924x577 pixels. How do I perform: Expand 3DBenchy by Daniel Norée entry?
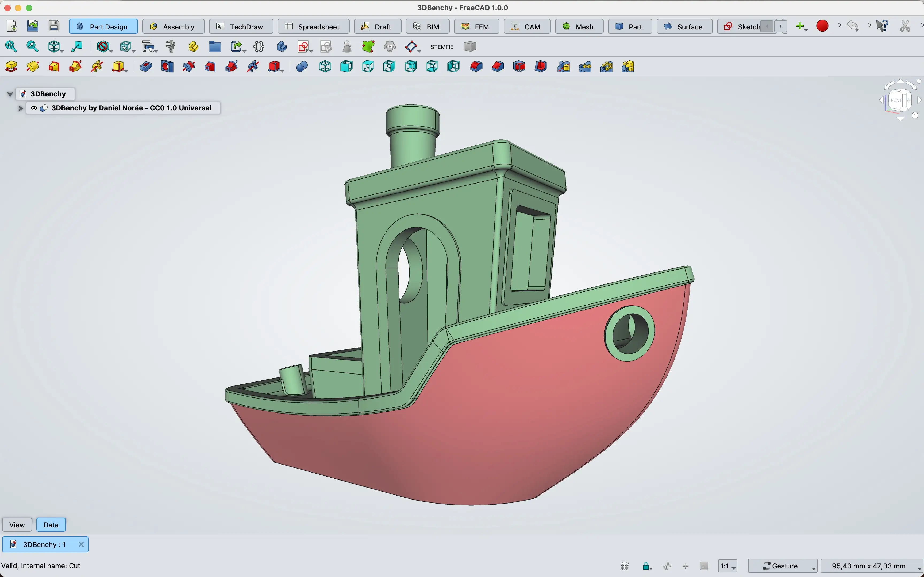[x=21, y=108]
